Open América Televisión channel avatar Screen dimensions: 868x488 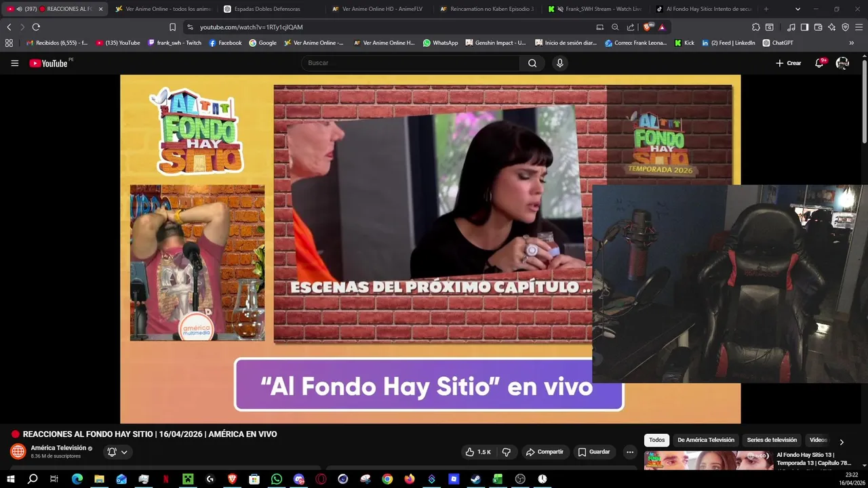(18, 451)
